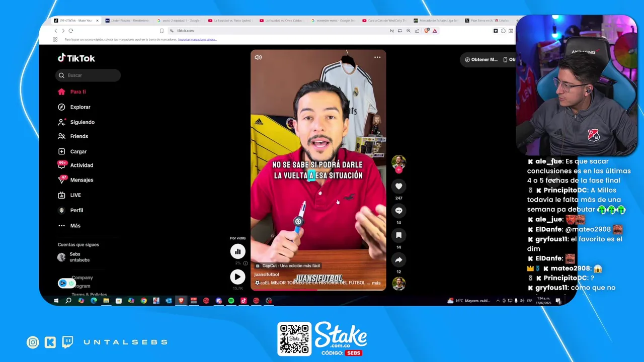
Task: Switch to esneyder mena Google tab
Action: (x=333, y=21)
